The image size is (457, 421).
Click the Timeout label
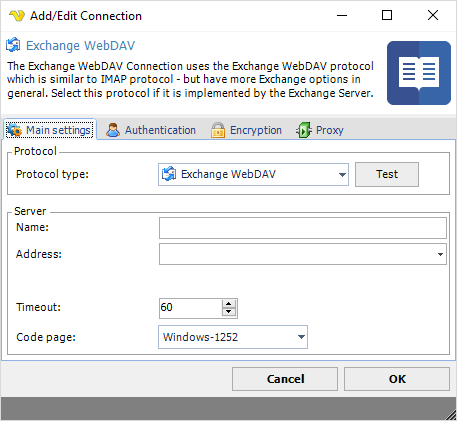39,307
